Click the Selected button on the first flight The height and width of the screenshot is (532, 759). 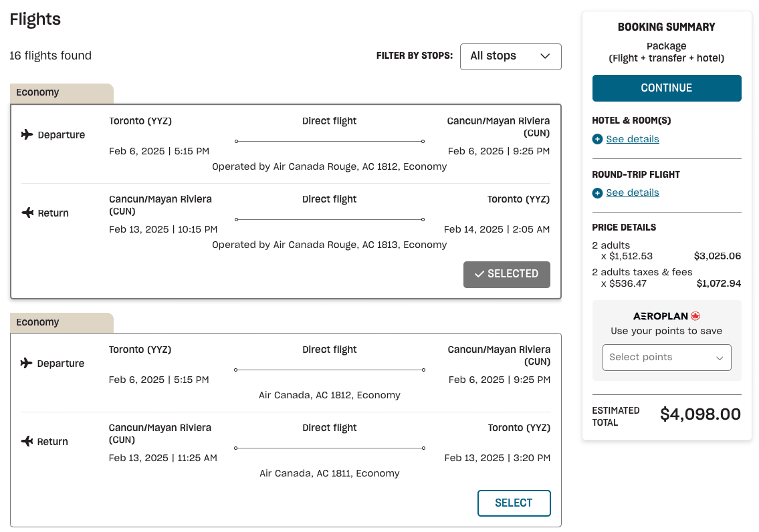(x=506, y=274)
